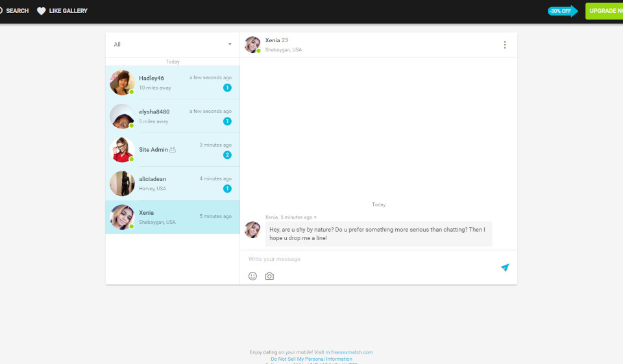Click the -30% OFF arrow badge
The height and width of the screenshot is (364, 623).
click(562, 11)
